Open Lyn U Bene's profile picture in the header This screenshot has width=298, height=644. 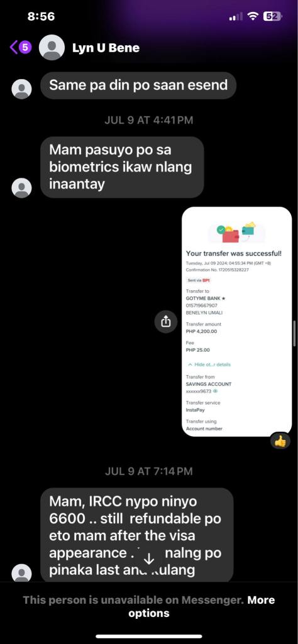point(52,48)
